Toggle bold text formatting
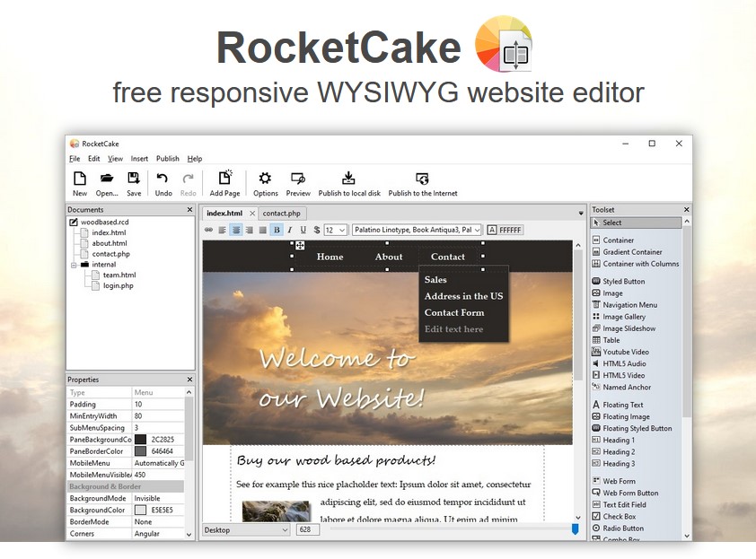This screenshot has height=559, width=756. pyautogui.click(x=276, y=230)
